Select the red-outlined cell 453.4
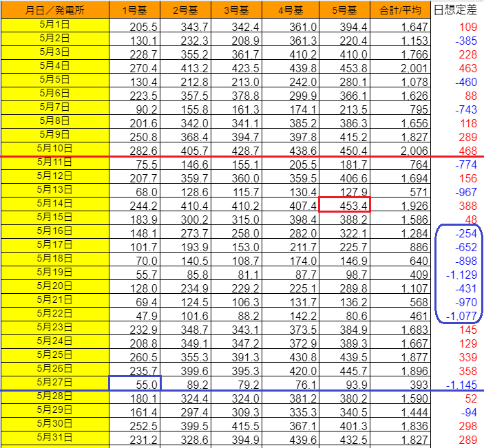The image size is (484, 448). pyautogui.click(x=344, y=204)
